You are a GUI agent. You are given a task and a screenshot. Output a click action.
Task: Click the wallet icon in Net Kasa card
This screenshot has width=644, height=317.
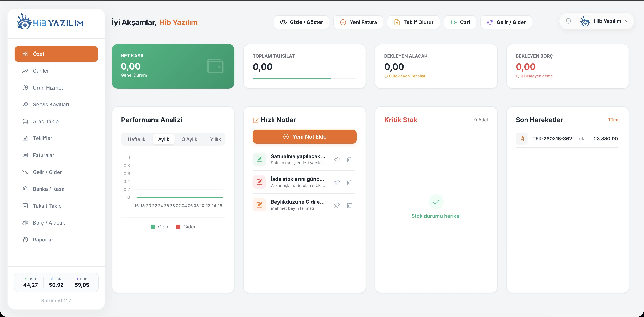click(215, 66)
